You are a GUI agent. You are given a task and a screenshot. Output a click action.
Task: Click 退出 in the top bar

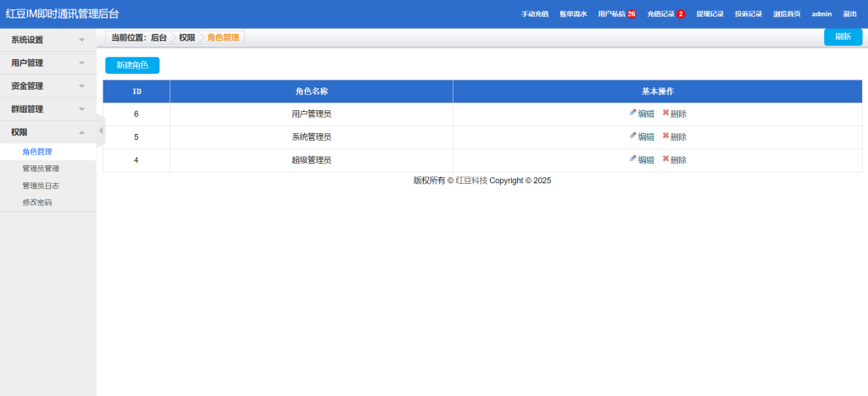[849, 14]
